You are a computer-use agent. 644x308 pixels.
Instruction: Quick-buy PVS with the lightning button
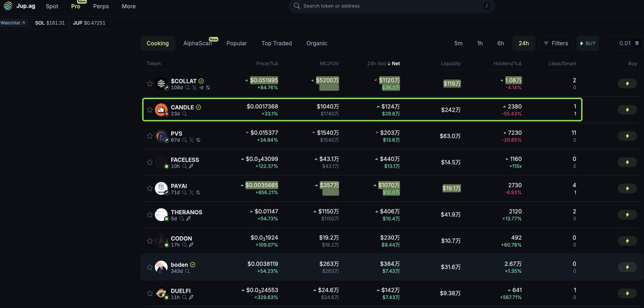pyautogui.click(x=627, y=136)
